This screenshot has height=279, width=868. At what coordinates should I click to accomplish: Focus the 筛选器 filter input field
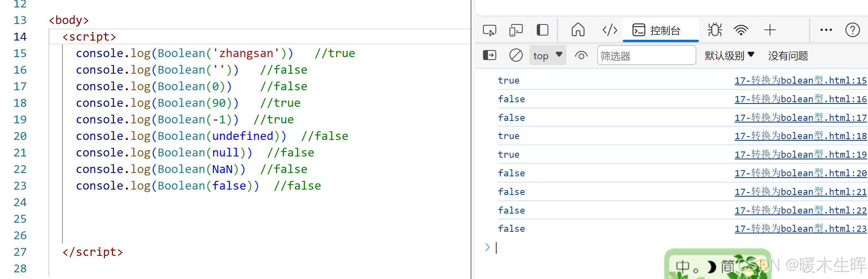click(646, 55)
